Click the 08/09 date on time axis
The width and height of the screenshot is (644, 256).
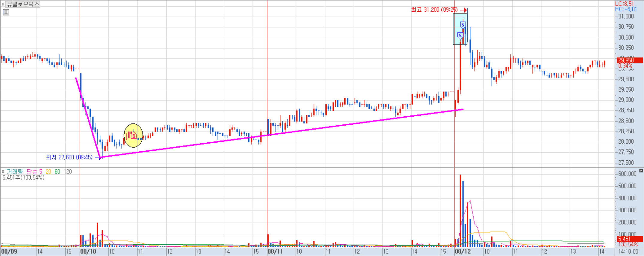(x=9, y=252)
